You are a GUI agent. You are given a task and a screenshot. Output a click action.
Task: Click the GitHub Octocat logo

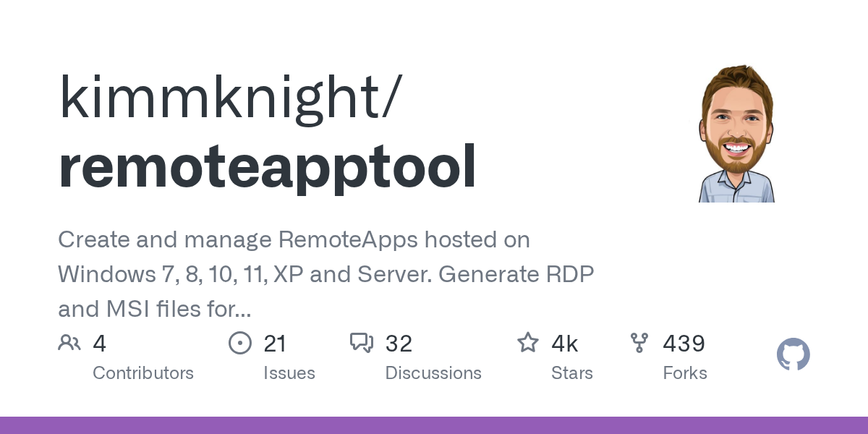point(793,354)
